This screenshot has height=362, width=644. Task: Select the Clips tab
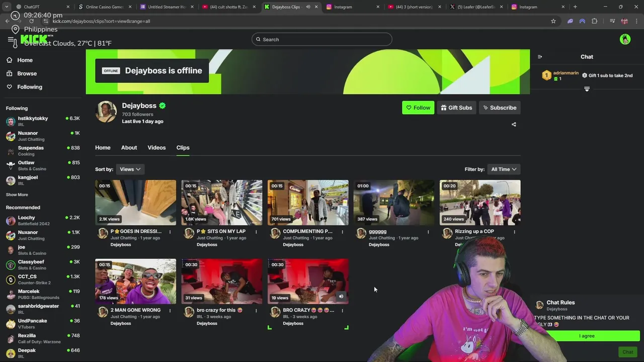coord(183,147)
